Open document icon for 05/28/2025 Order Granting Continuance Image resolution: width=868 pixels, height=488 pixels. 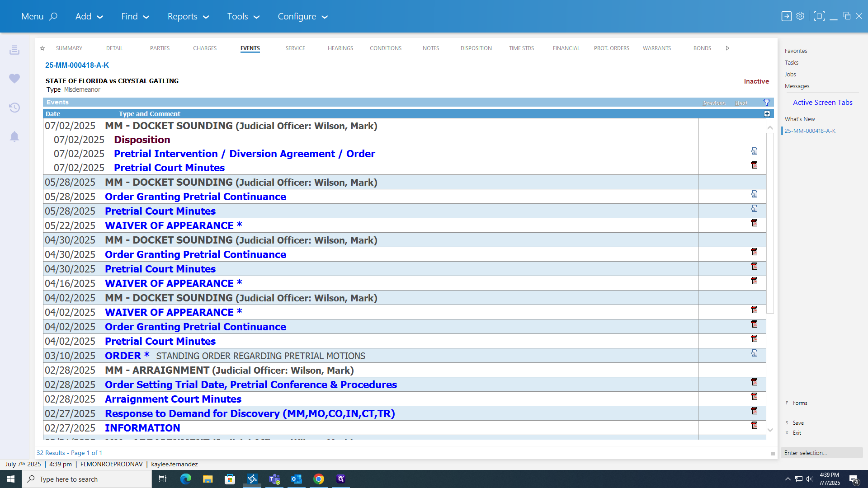pyautogui.click(x=754, y=194)
